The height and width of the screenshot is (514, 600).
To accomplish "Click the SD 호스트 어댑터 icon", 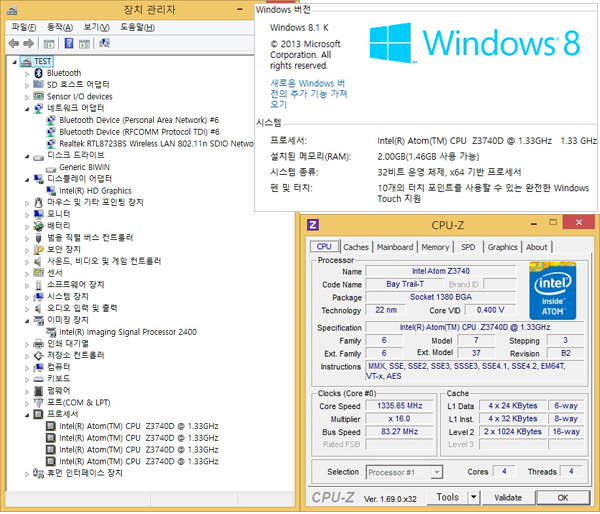I will pos(38,84).
